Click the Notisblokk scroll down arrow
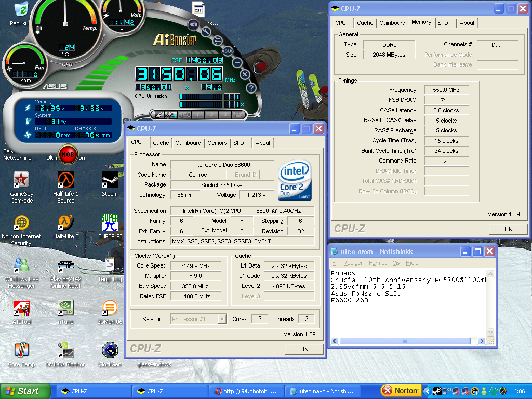The width and height of the screenshot is (532, 399). [x=490, y=332]
